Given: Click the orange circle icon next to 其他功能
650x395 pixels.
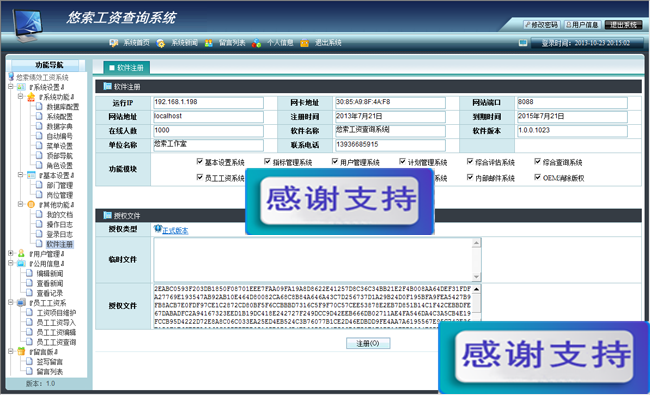Looking at the screenshot, I should pyautogui.click(x=31, y=204).
